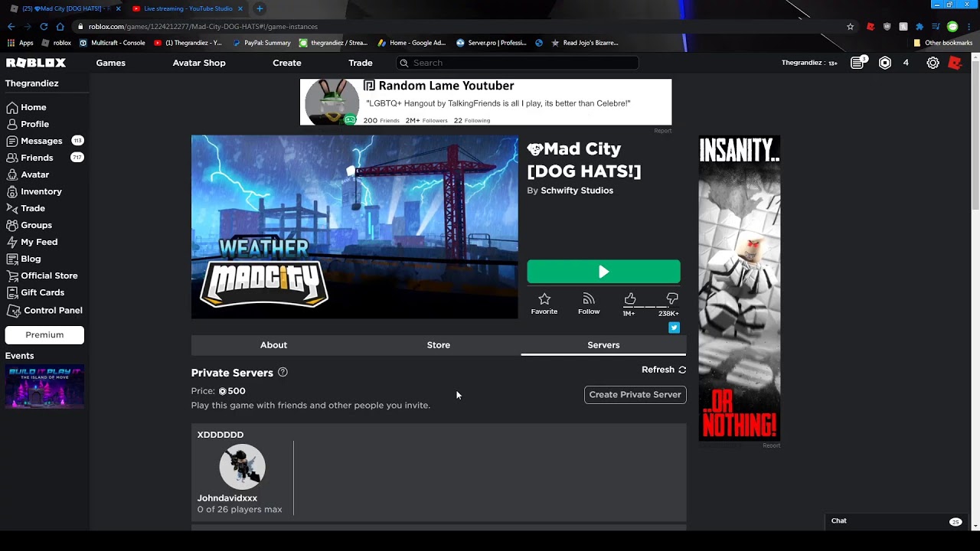Give Mad City a thumbs down
The image size is (980, 551).
click(672, 298)
